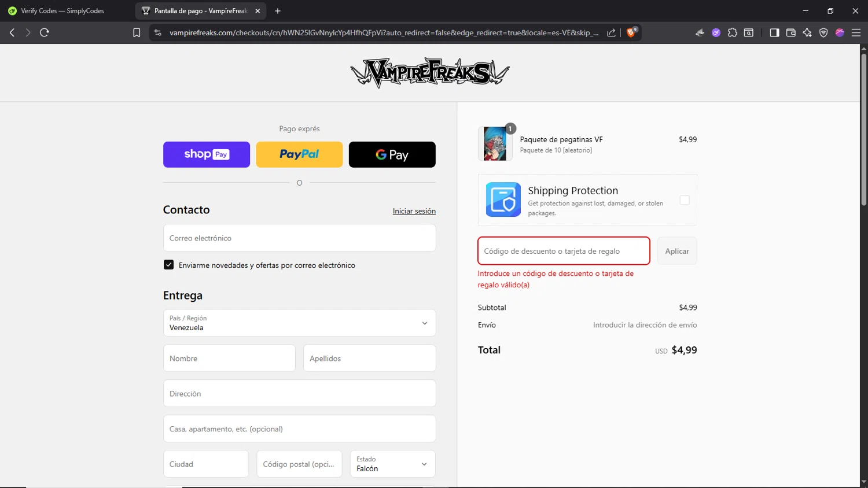The width and height of the screenshot is (868, 488).
Task: Open the País / Región dropdown
Action: [299, 323]
